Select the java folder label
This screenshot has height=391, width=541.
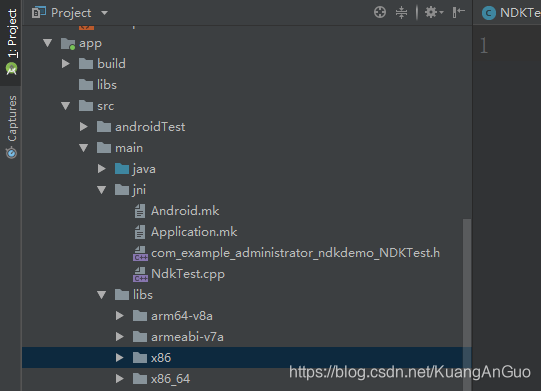tap(144, 169)
